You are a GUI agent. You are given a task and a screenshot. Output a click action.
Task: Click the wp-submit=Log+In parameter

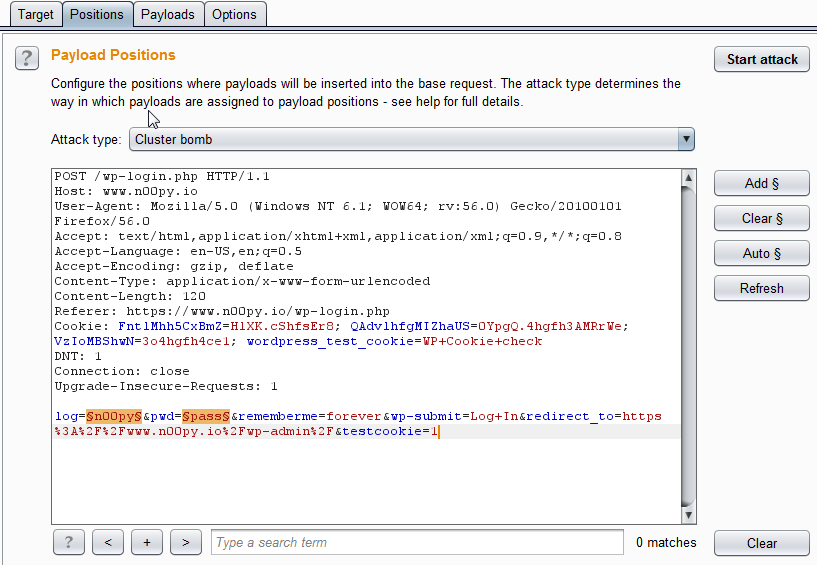454,416
